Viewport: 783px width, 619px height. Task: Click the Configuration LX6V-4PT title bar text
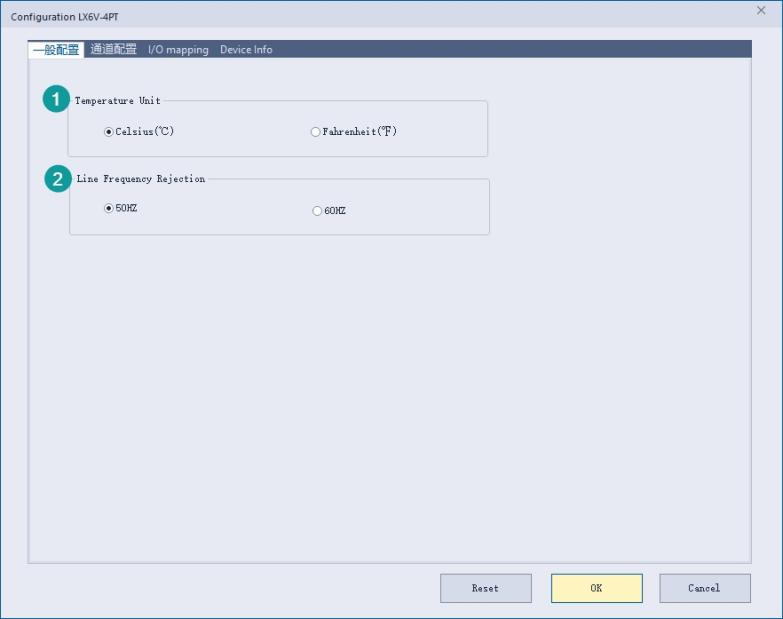[x=64, y=17]
